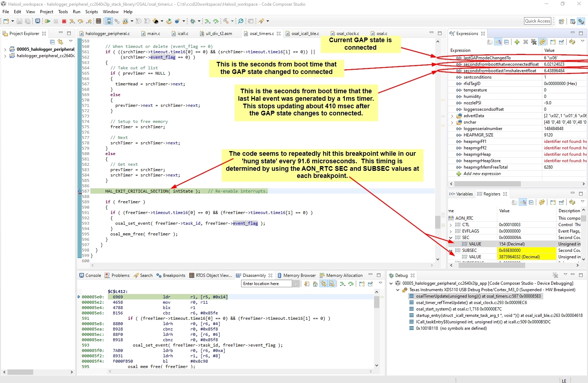Image resolution: width=588 pixels, height=383 pixels.
Task: Expand the advertData expression
Action: [452, 116]
